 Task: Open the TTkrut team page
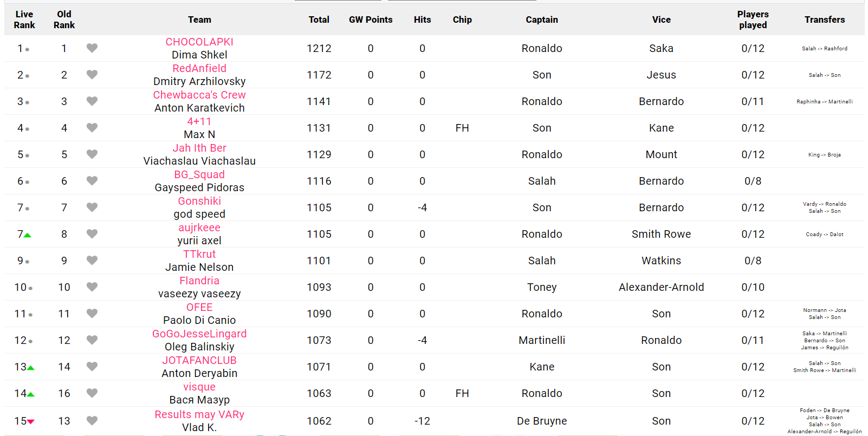click(x=199, y=255)
